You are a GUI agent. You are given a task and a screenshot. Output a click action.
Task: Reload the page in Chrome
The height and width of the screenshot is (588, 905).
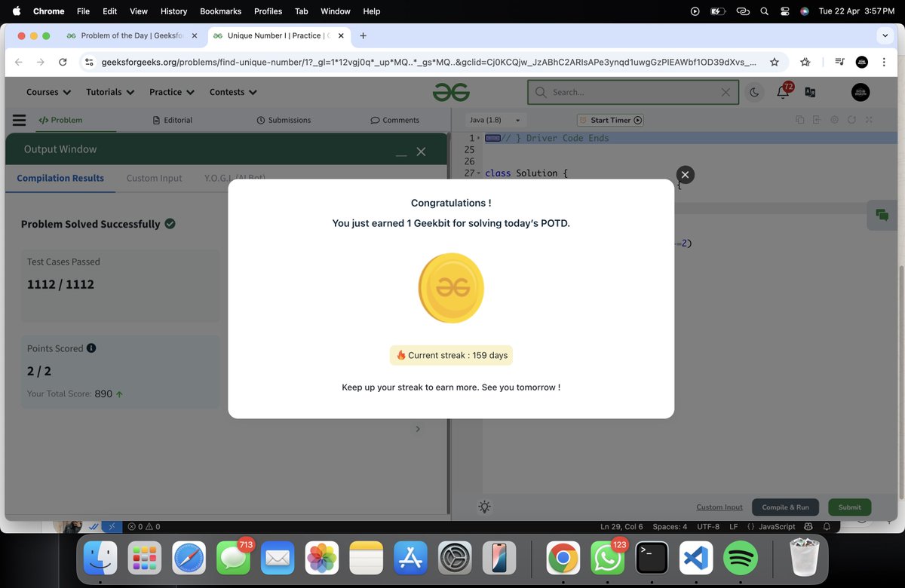63,63
